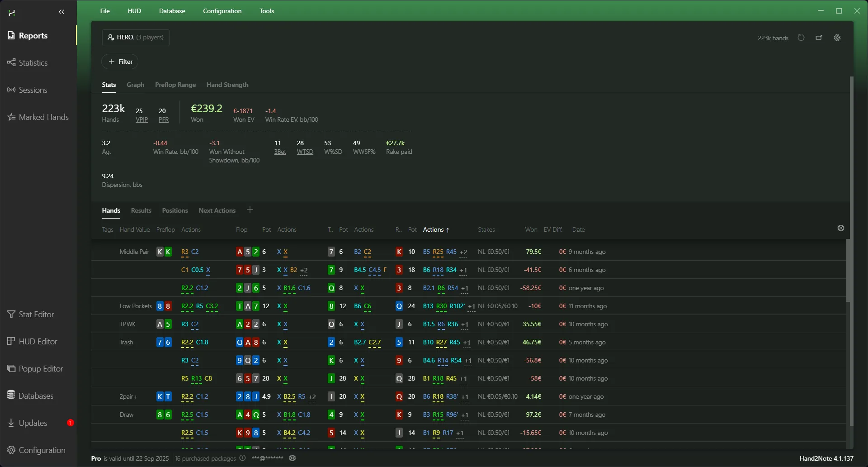868x467 pixels.
Task: Open the HERO player selector
Action: 136,38
